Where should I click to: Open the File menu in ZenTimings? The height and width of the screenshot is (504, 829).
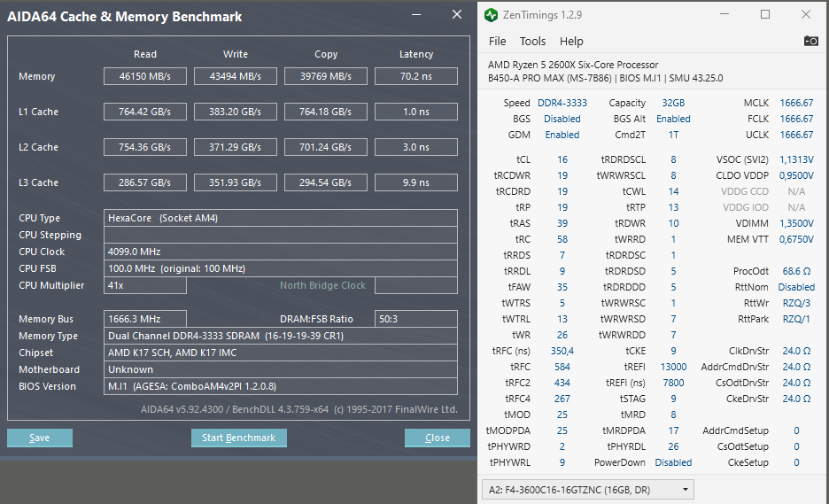click(x=497, y=42)
